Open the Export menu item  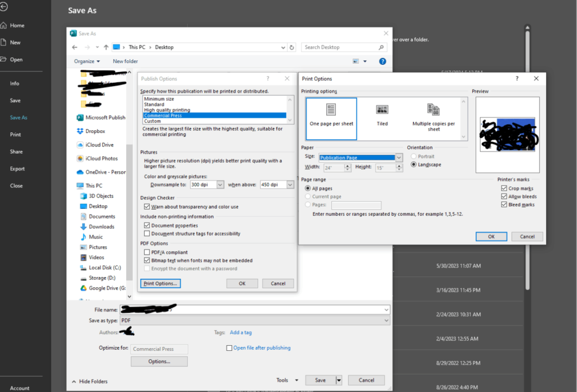tap(17, 168)
